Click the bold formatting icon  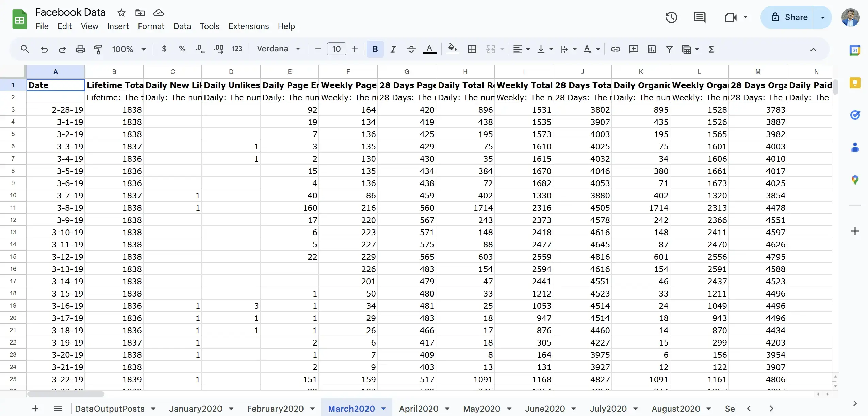(375, 49)
